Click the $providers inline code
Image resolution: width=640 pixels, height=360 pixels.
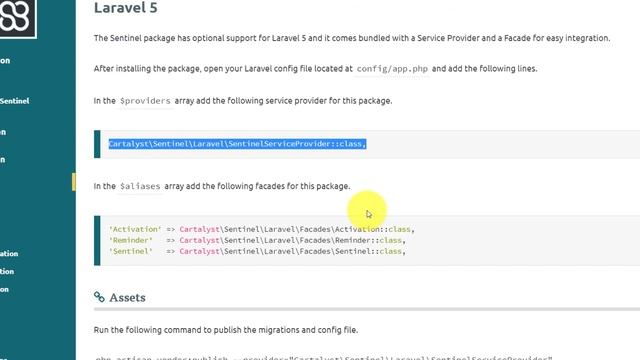click(145, 101)
